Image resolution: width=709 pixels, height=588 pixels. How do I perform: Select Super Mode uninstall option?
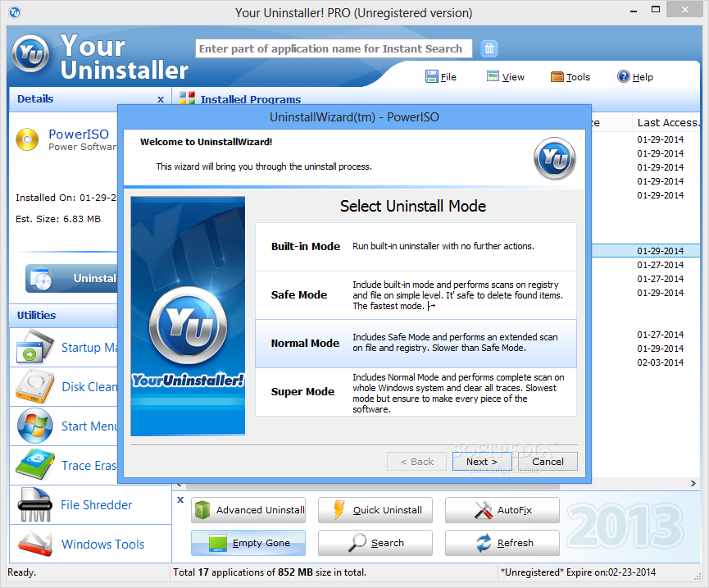416,392
